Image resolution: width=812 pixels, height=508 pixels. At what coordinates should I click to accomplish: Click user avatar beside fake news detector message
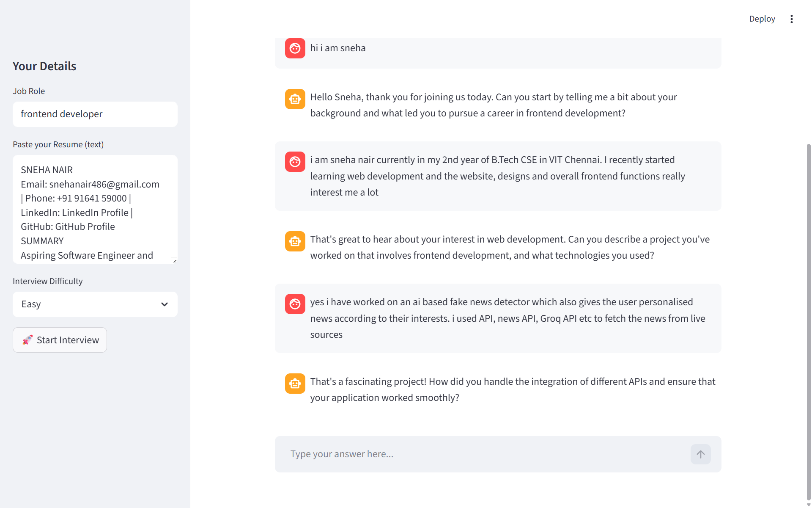(x=295, y=304)
